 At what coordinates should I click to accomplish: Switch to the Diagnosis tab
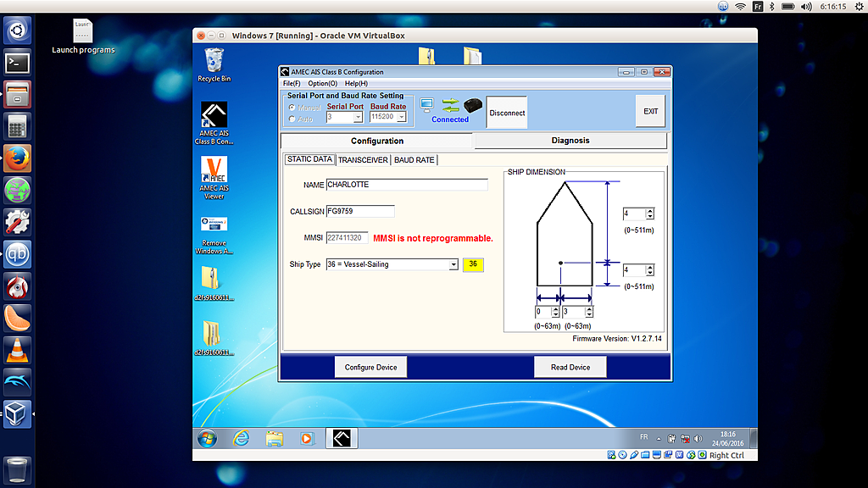point(570,141)
